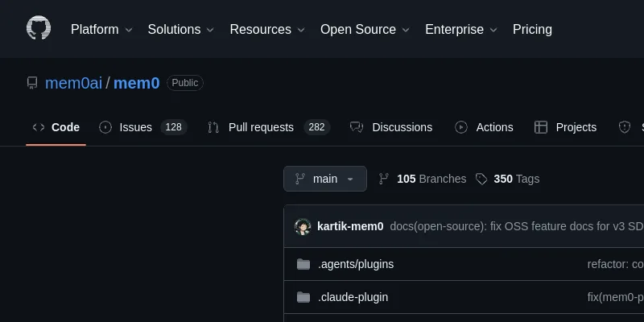
Task: Open the .claude-plugin folder
Action: click(353, 297)
